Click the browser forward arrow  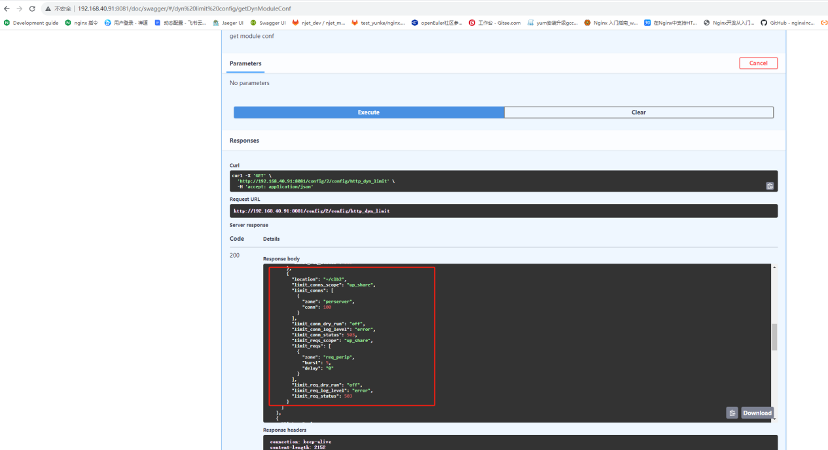(20, 8)
